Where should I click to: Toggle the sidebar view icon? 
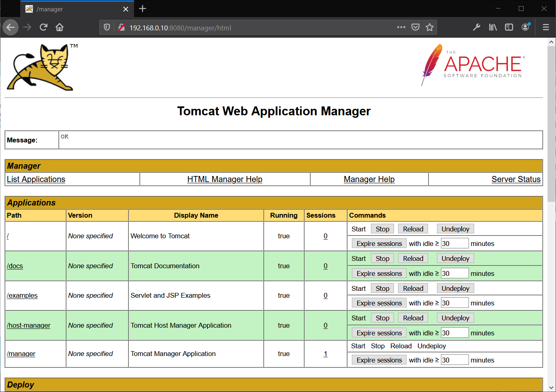(509, 27)
